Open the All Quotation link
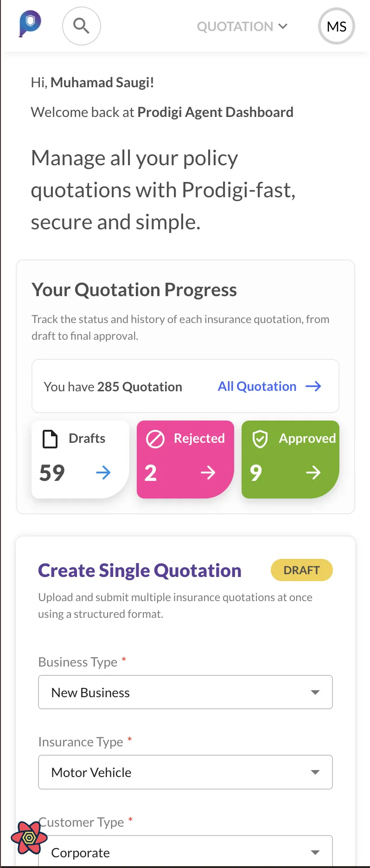The height and width of the screenshot is (868, 370). (x=257, y=386)
